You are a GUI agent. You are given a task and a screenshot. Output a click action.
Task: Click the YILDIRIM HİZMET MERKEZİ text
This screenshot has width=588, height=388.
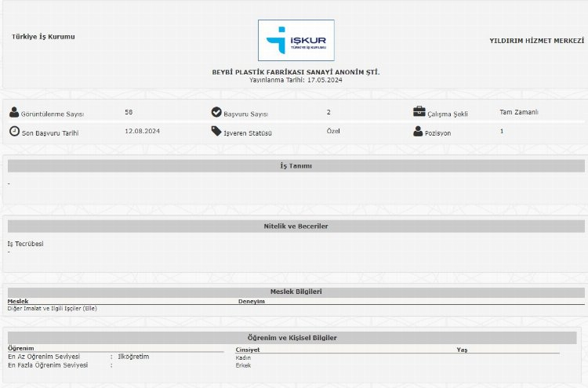[537, 40]
